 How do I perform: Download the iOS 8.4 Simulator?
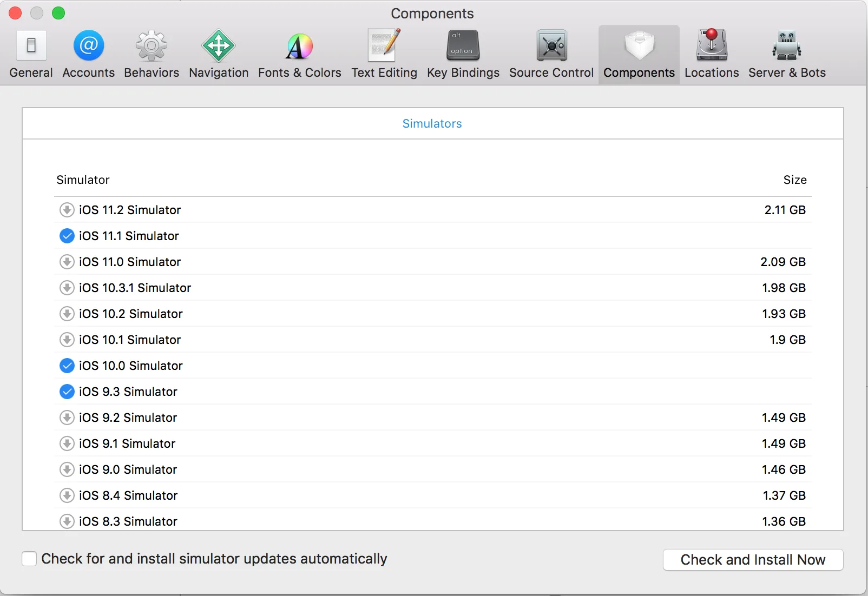point(67,495)
